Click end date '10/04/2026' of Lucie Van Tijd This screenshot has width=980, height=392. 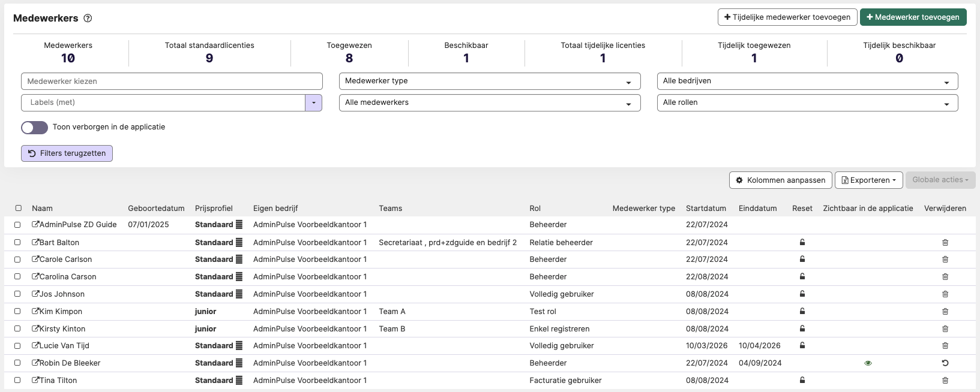(x=760, y=345)
